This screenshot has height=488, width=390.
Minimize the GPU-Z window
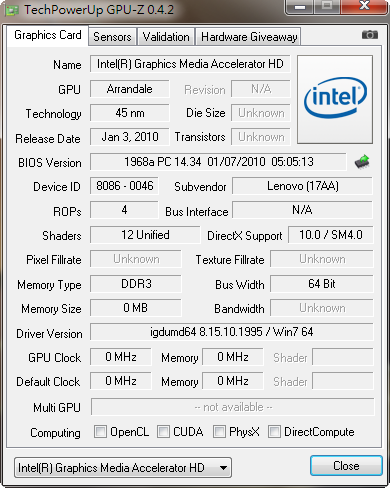300,7
